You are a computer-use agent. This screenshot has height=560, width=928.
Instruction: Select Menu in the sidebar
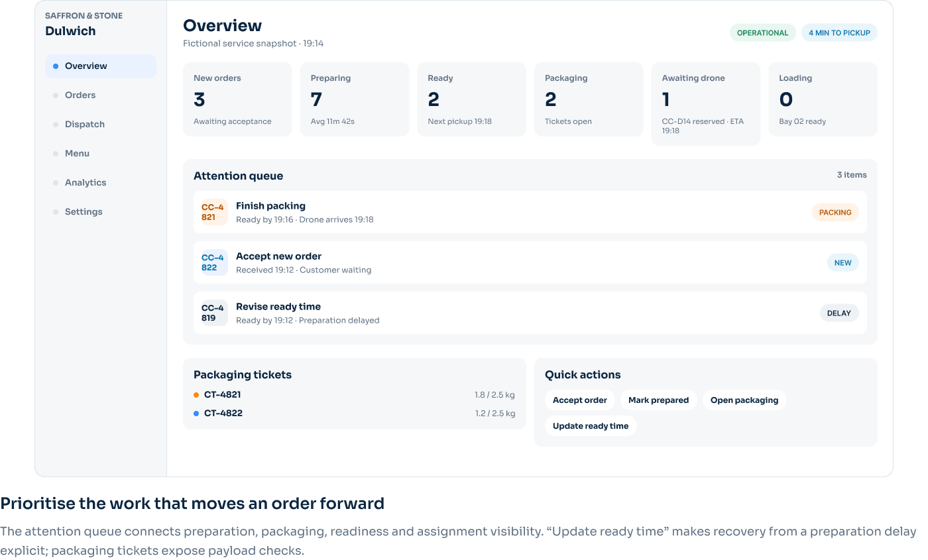(101, 154)
